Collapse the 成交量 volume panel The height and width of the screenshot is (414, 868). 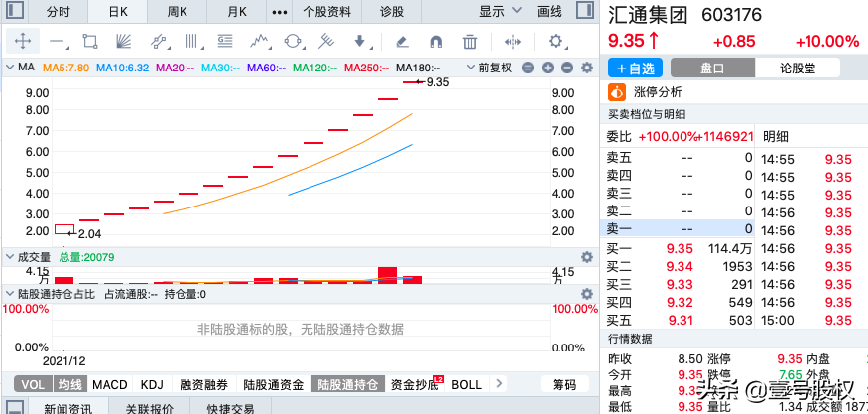pos(9,256)
